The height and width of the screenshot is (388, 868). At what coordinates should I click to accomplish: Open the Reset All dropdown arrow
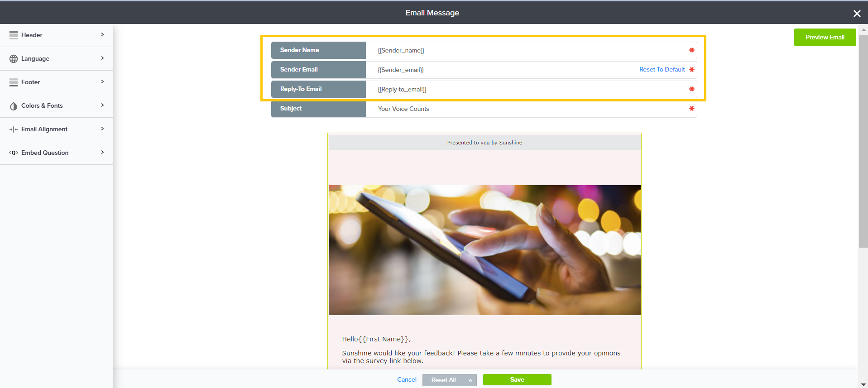coord(470,380)
